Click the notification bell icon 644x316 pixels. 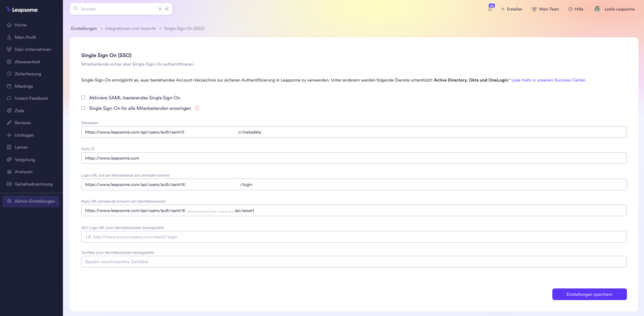[490, 9]
